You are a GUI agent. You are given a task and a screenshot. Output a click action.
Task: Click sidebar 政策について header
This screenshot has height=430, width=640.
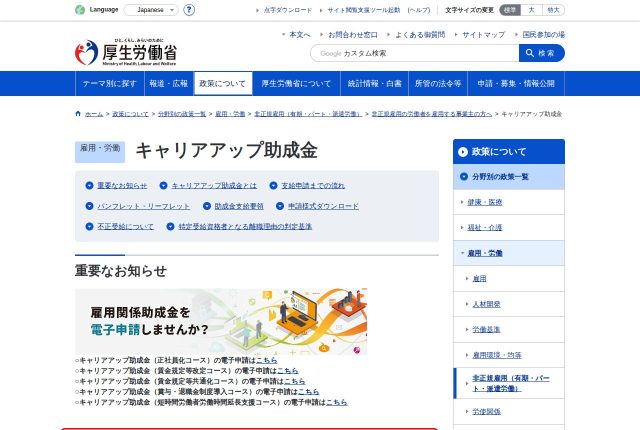pos(509,152)
